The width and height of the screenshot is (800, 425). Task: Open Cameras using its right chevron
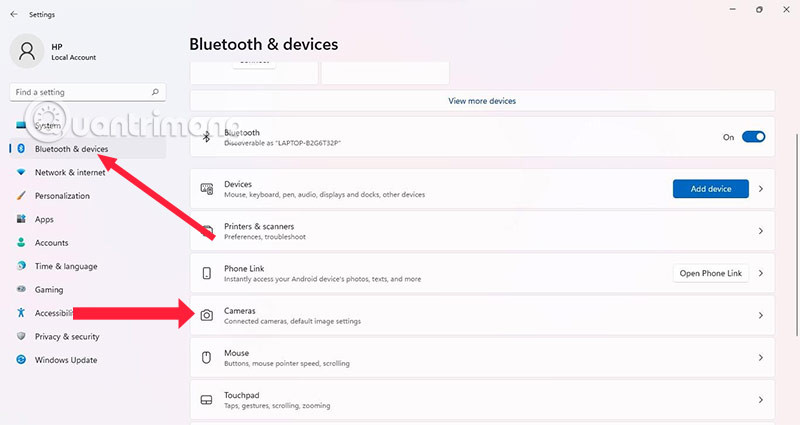click(x=761, y=315)
